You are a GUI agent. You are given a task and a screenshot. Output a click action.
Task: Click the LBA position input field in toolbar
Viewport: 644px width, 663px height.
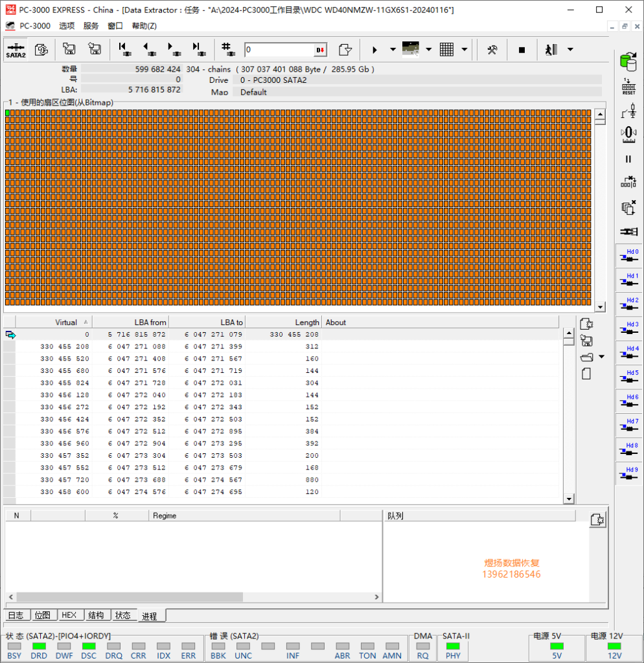279,50
